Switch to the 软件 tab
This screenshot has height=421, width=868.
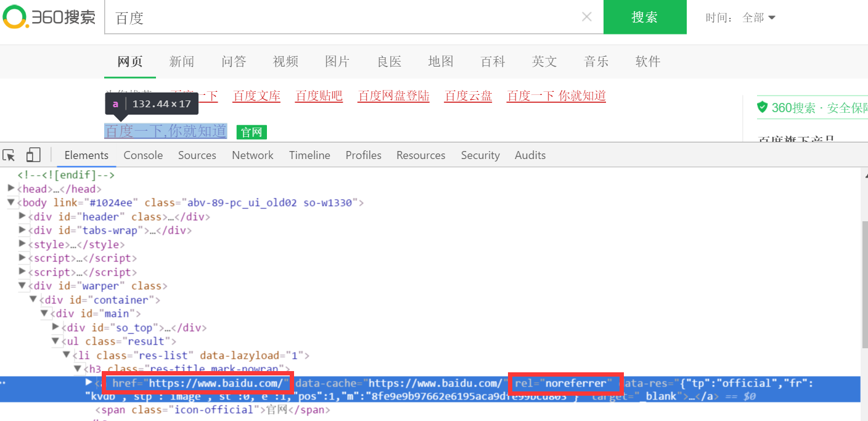648,62
